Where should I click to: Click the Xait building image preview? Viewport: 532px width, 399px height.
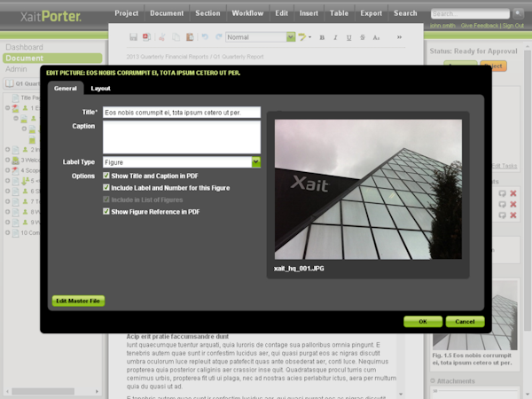click(368, 189)
